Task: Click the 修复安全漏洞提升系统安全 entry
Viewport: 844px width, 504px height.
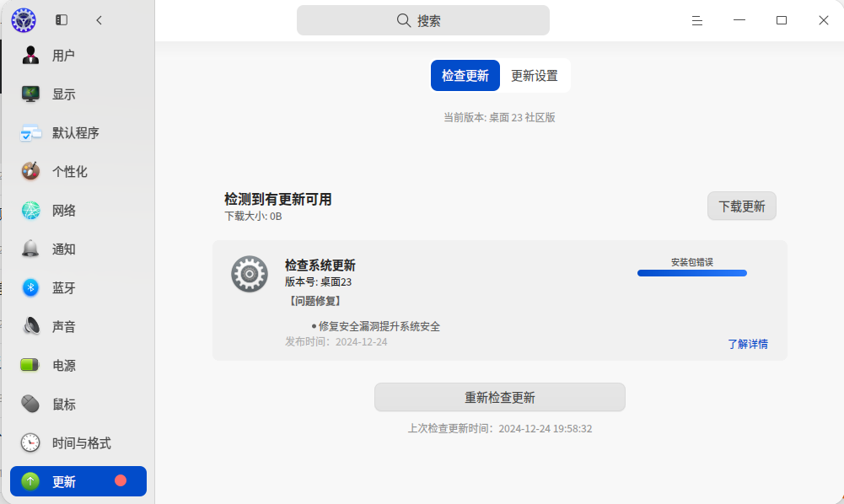Action: pyautogui.click(x=379, y=326)
